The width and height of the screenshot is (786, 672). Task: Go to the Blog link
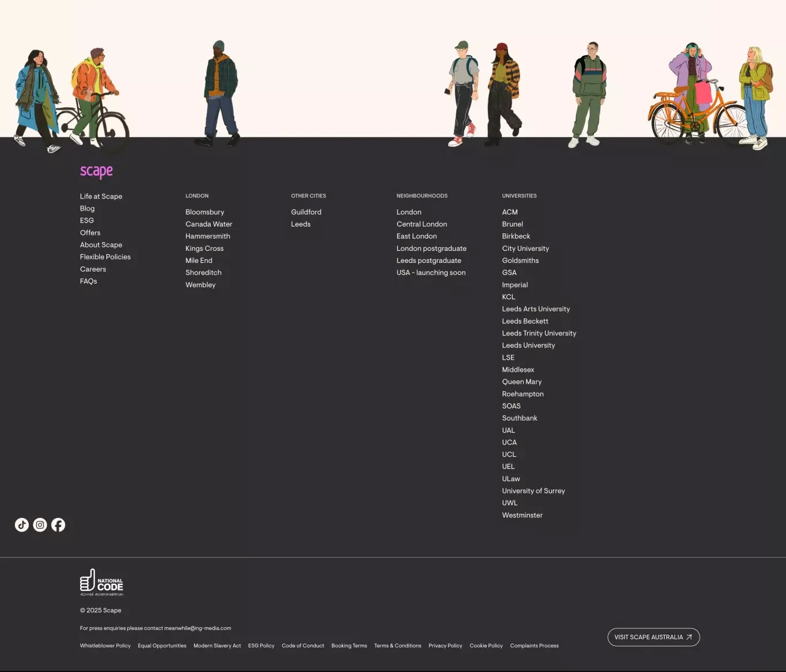(x=87, y=208)
